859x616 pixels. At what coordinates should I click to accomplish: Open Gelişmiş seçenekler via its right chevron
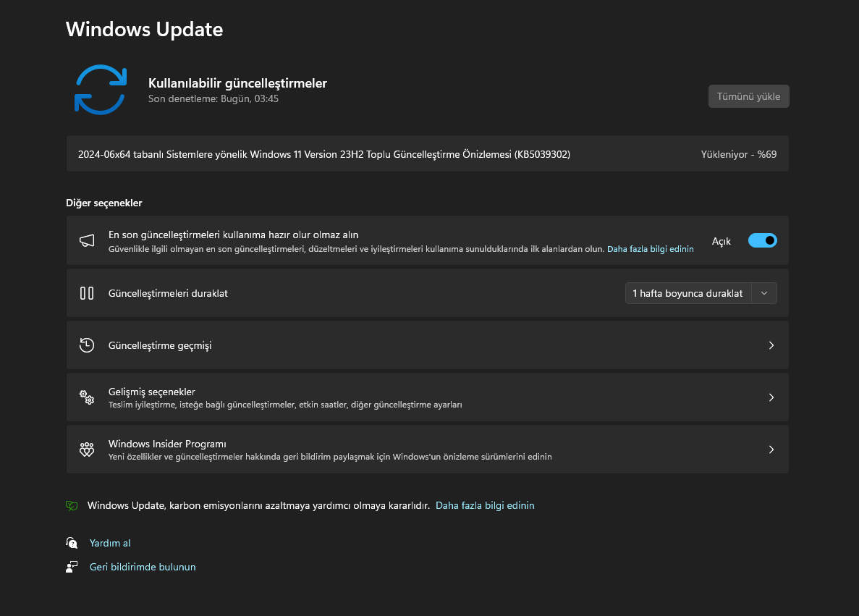click(x=771, y=397)
